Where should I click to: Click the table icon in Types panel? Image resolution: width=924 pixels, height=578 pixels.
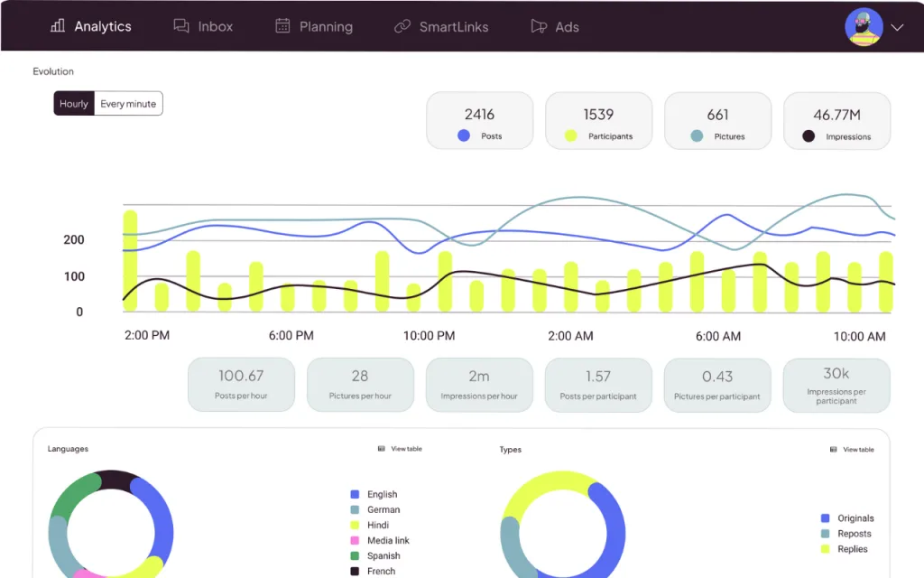(834, 449)
